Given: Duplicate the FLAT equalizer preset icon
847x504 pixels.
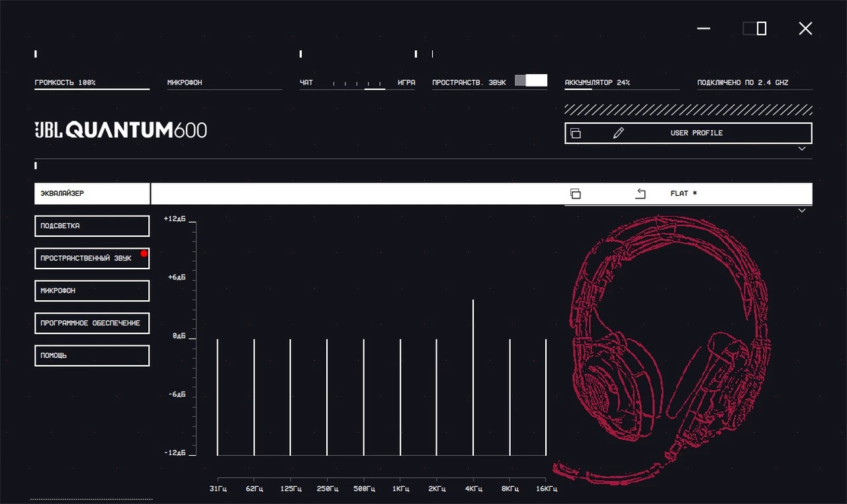Looking at the screenshot, I should tap(576, 194).
